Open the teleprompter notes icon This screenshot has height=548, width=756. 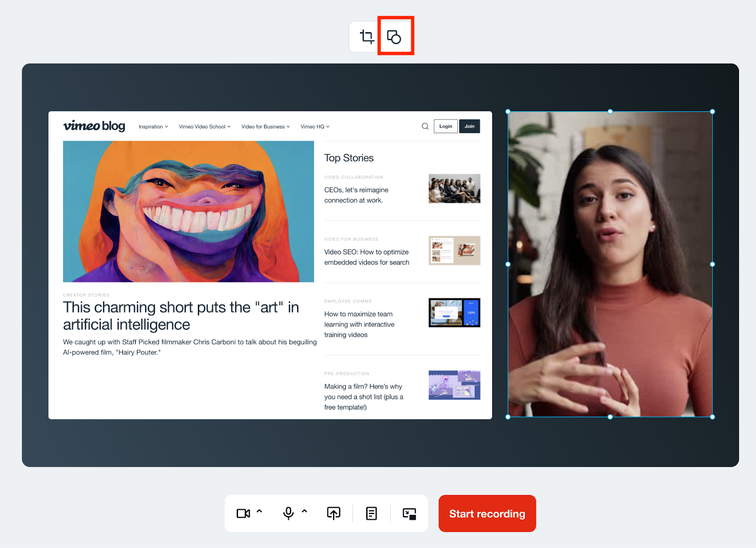pyautogui.click(x=371, y=514)
